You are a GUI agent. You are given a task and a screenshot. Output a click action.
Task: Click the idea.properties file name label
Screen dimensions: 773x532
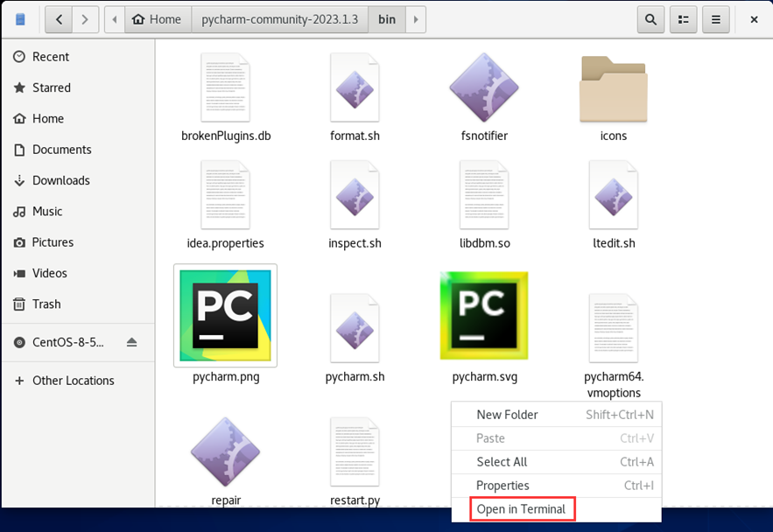click(225, 243)
